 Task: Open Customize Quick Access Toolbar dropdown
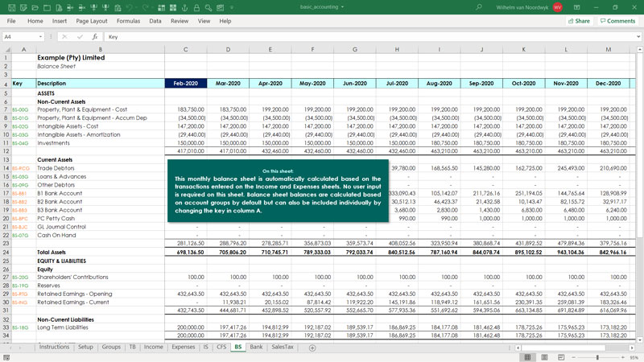click(232, 7)
